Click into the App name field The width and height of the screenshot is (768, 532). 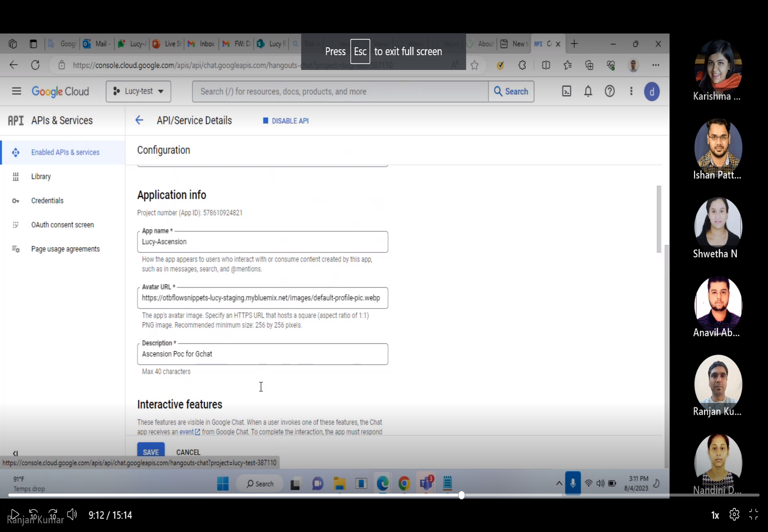pyautogui.click(x=262, y=242)
